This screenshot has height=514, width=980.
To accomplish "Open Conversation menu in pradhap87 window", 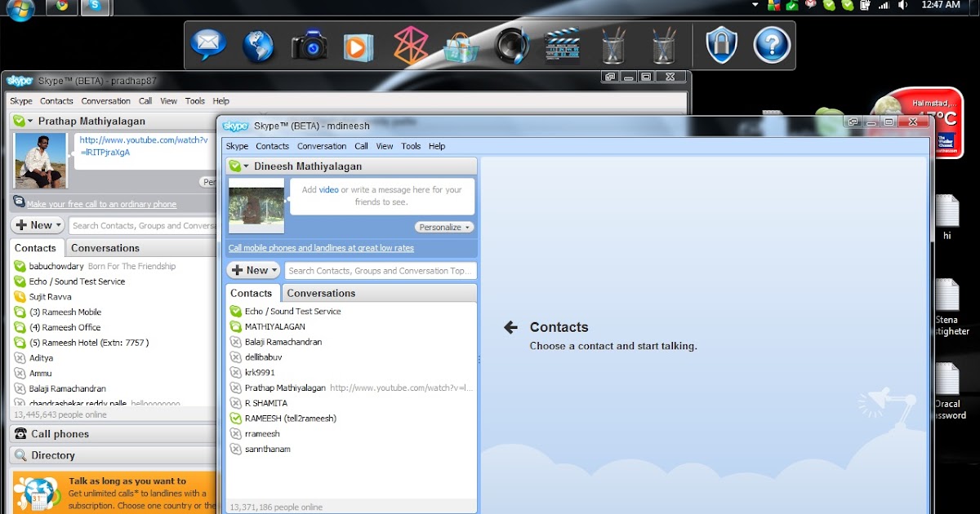I will 106,101.
